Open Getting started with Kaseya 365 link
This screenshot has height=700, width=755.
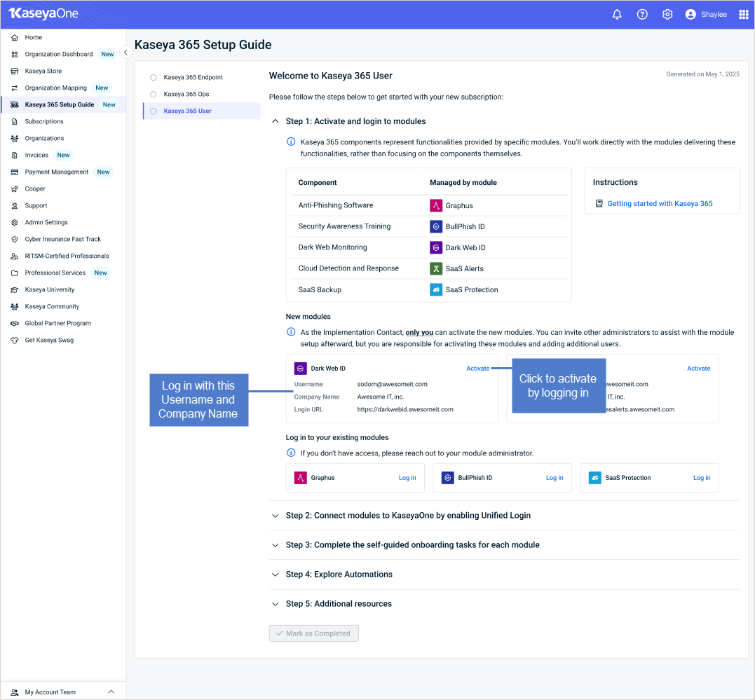coord(660,204)
